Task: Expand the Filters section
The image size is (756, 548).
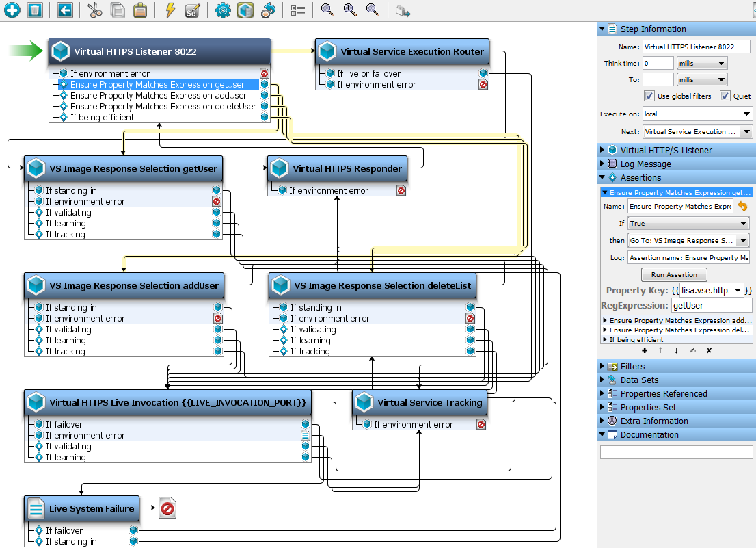Action: tap(632, 367)
